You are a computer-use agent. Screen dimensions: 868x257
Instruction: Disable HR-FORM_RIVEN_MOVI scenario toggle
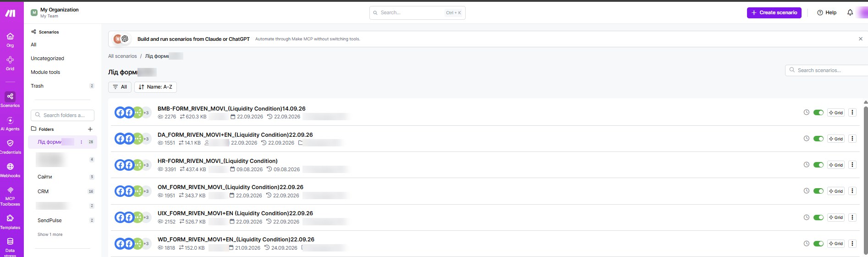[x=819, y=165]
